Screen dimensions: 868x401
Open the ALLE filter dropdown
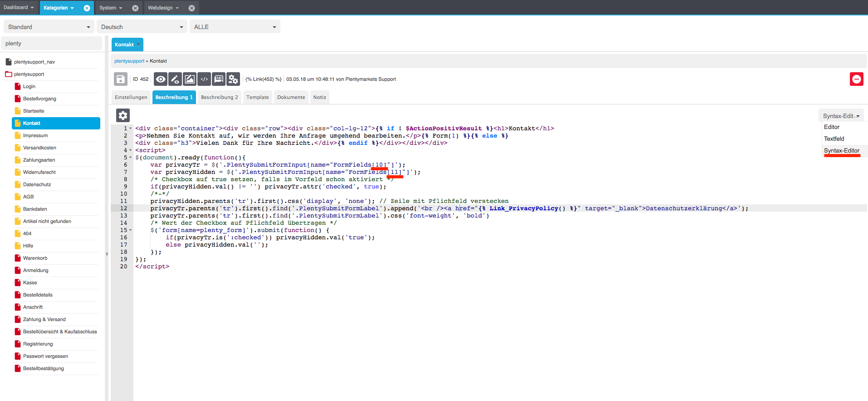click(235, 27)
